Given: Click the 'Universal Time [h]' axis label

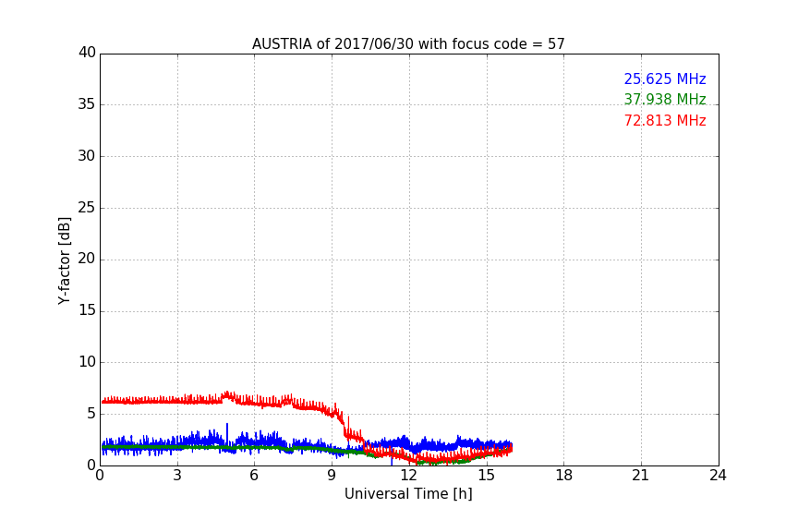Looking at the screenshot, I should pos(408,494).
